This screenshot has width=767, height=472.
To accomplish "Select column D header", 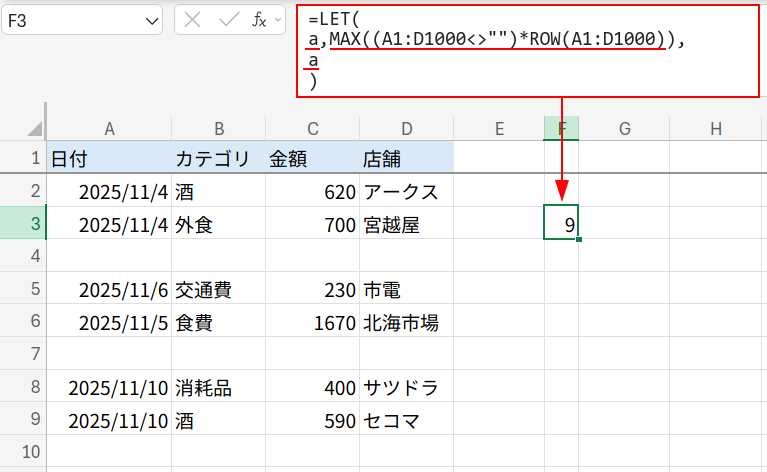I will tap(406, 129).
